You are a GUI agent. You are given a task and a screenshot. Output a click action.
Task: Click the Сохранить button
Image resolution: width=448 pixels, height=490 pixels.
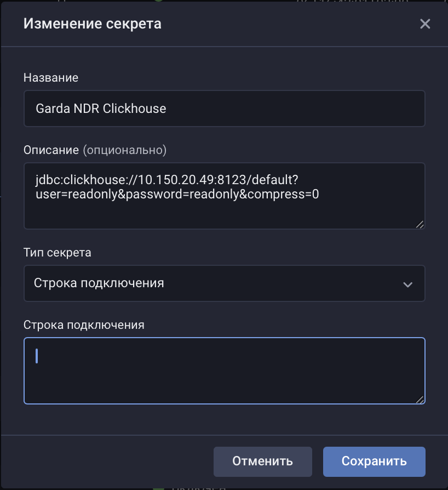[x=374, y=461]
